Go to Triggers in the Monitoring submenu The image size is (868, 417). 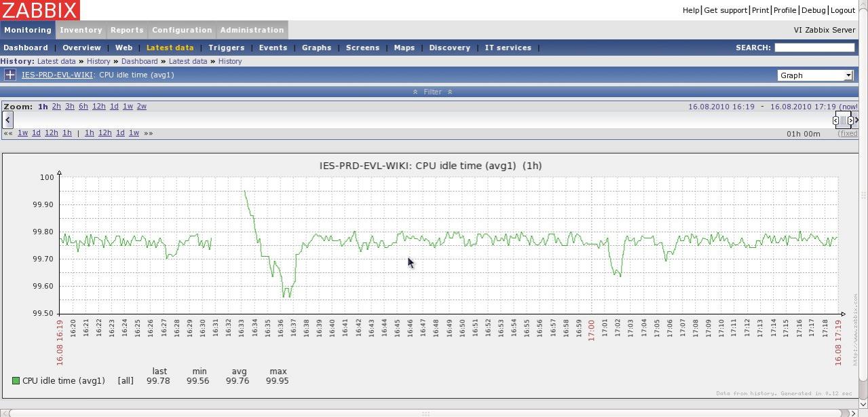(226, 48)
